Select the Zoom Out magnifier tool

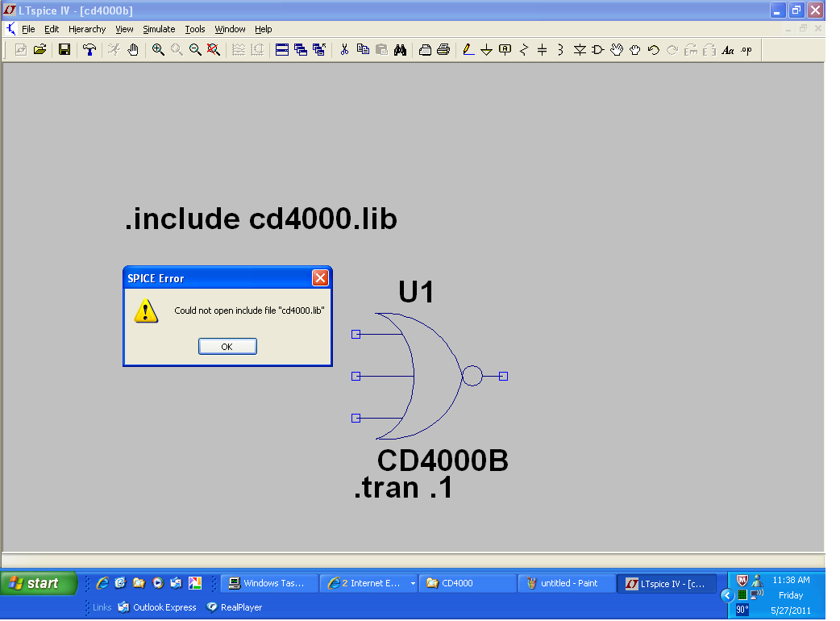(x=195, y=50)
